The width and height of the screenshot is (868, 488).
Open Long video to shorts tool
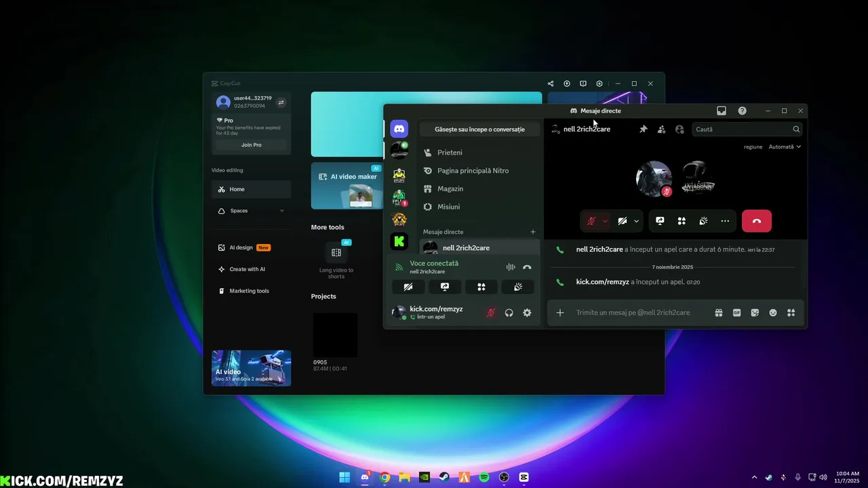click(336, 260)
